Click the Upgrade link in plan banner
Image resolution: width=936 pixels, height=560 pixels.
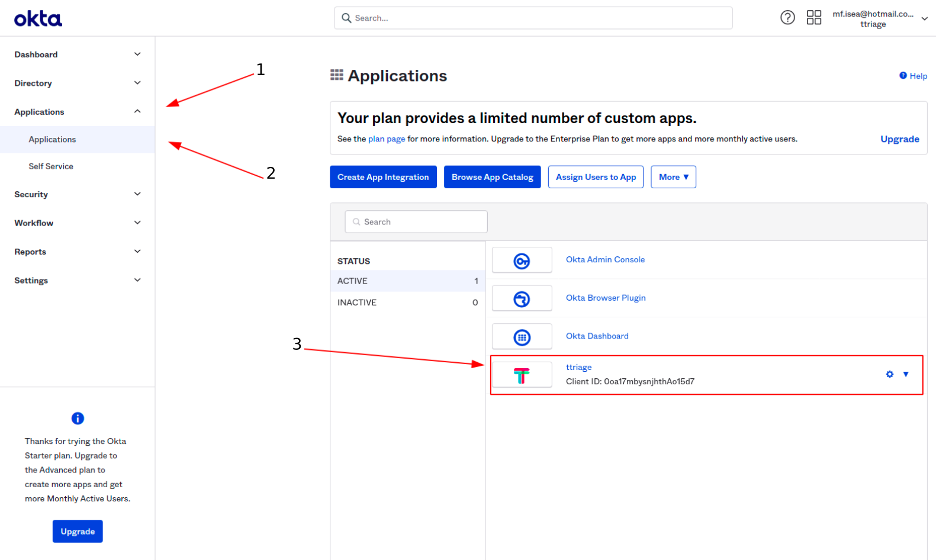(899, 139)
